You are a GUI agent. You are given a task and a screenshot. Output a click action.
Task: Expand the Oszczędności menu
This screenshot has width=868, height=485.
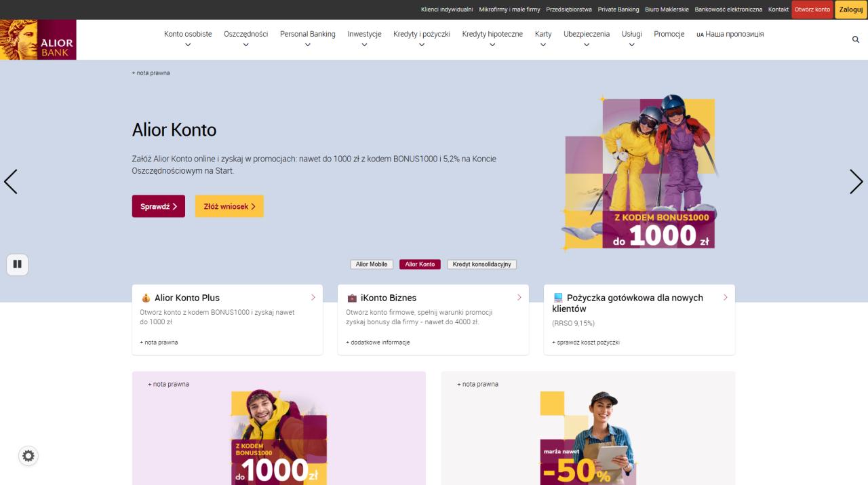tap(245, 39)
